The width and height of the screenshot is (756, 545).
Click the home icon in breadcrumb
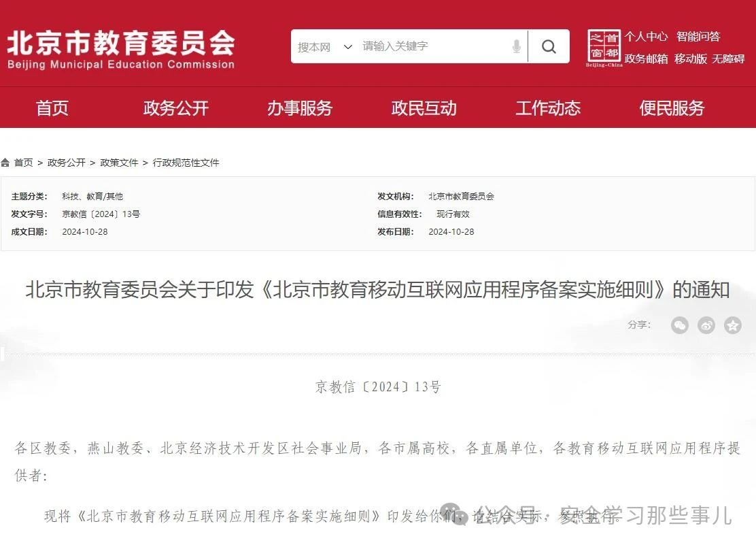pos(5,163)
